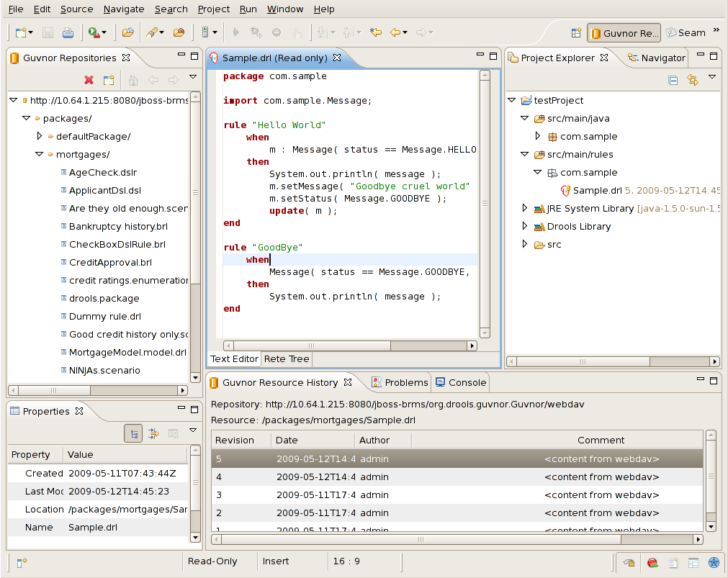Click Collapse All in Project Explorer
The width and height of the screenshot is (728, 578).
tap(673, 81)
